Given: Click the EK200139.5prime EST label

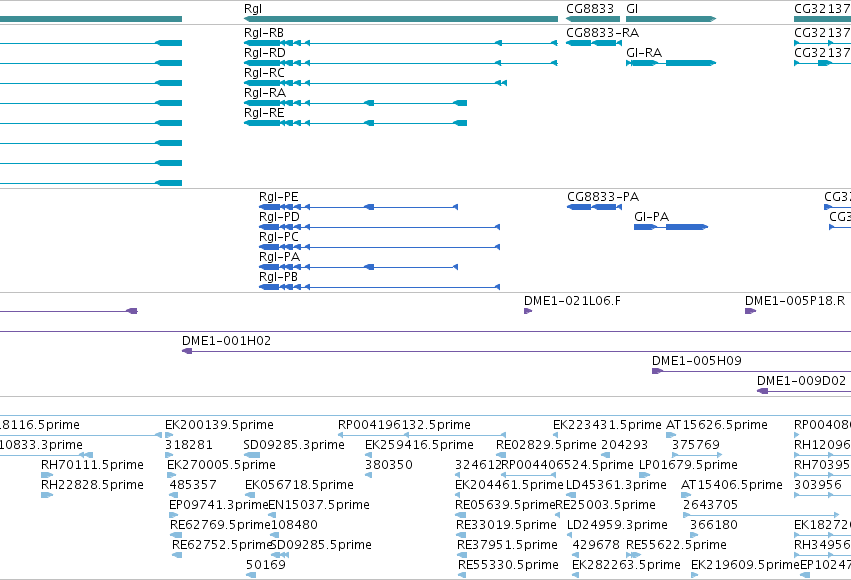Looking at the screenshot, I should point(219,425).
